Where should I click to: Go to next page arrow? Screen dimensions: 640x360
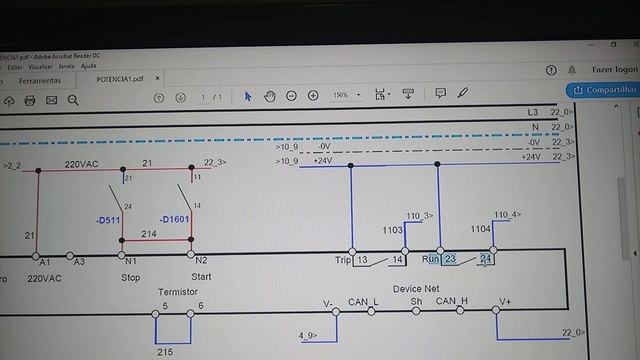180,98
